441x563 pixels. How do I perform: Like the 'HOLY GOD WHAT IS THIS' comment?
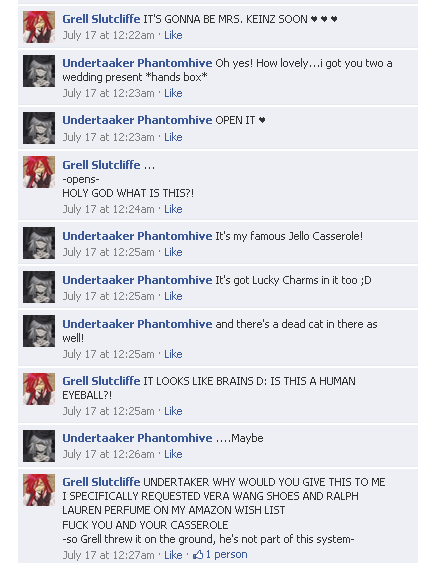(173, 209)
